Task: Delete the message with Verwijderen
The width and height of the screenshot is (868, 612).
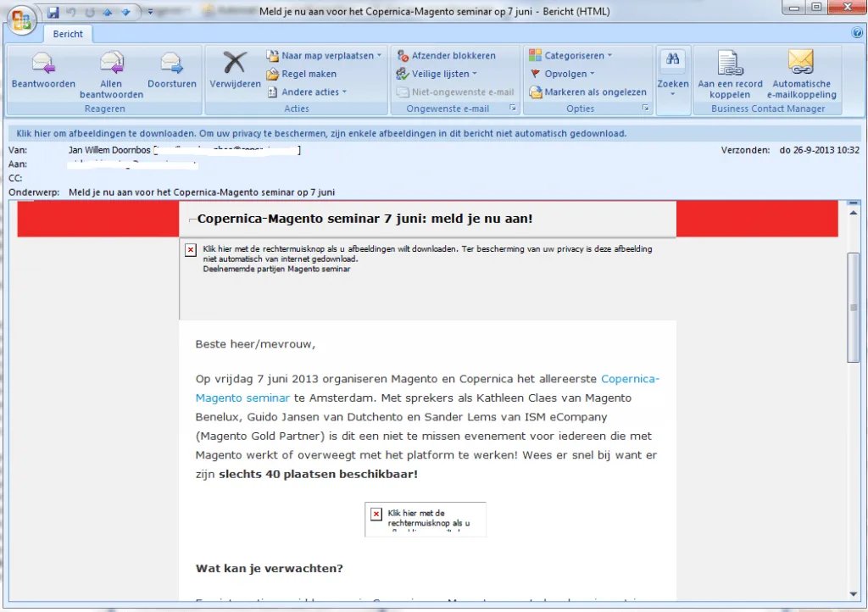Action: [235, 70]
